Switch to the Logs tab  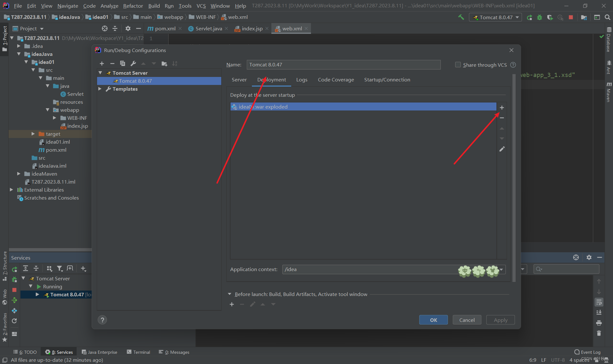coord(302,80)
